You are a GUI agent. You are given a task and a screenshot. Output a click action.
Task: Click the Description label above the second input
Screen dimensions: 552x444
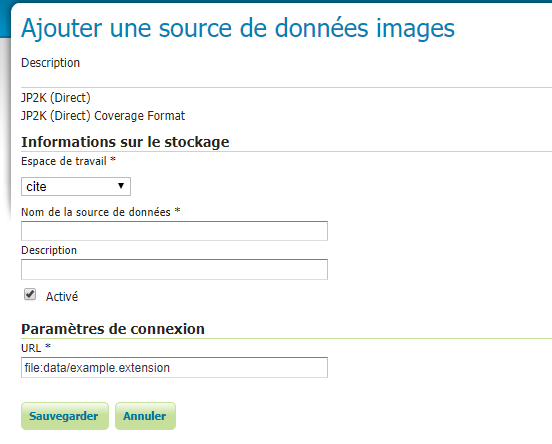tap(49, 250)
